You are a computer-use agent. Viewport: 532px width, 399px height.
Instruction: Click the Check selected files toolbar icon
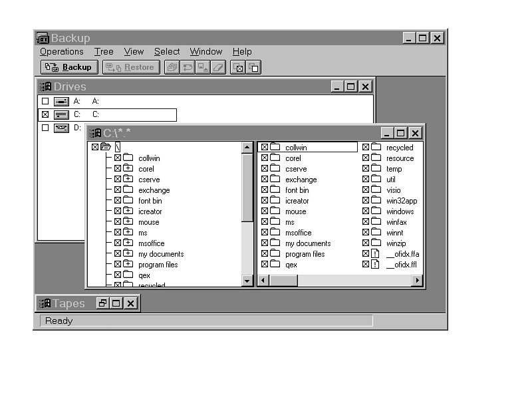(x=237, y=67)
